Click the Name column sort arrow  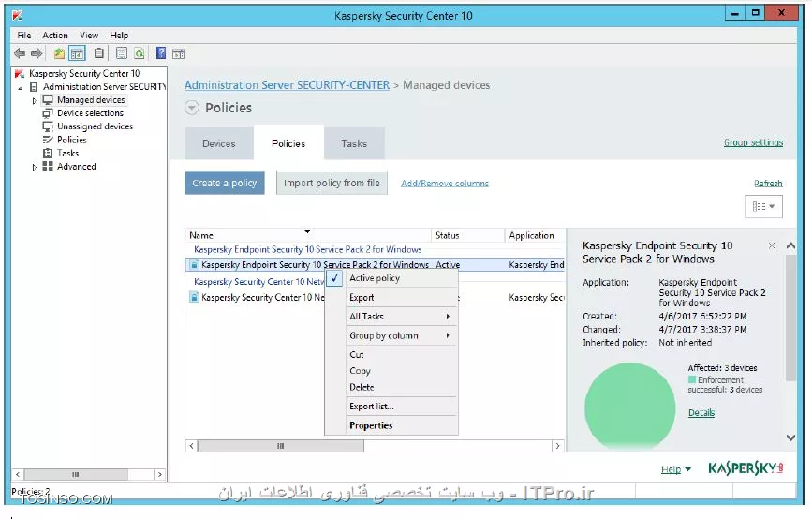coord(307,231)
